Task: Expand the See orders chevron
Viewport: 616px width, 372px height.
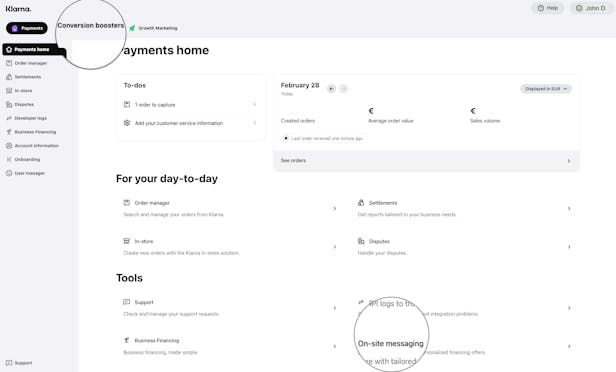Action: pos(569,161)
